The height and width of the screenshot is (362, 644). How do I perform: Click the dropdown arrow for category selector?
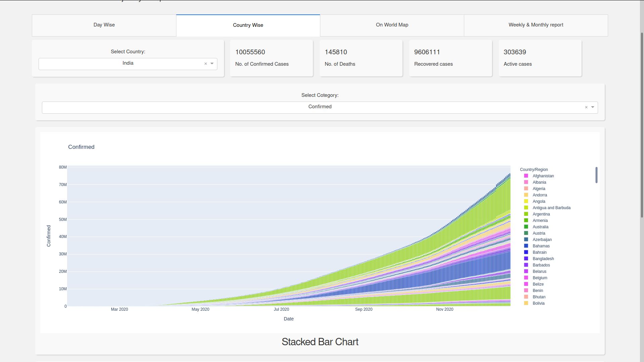[593, 107]
